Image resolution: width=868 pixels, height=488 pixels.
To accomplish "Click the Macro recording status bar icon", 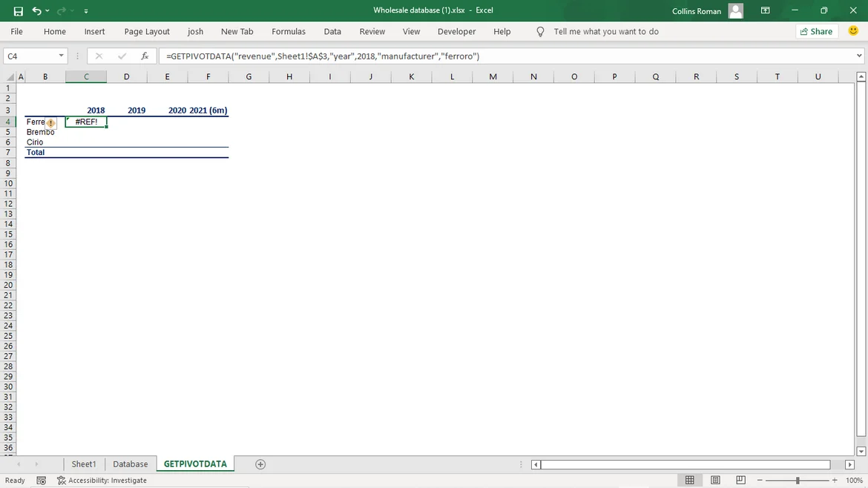I will [x=42, y=481].
